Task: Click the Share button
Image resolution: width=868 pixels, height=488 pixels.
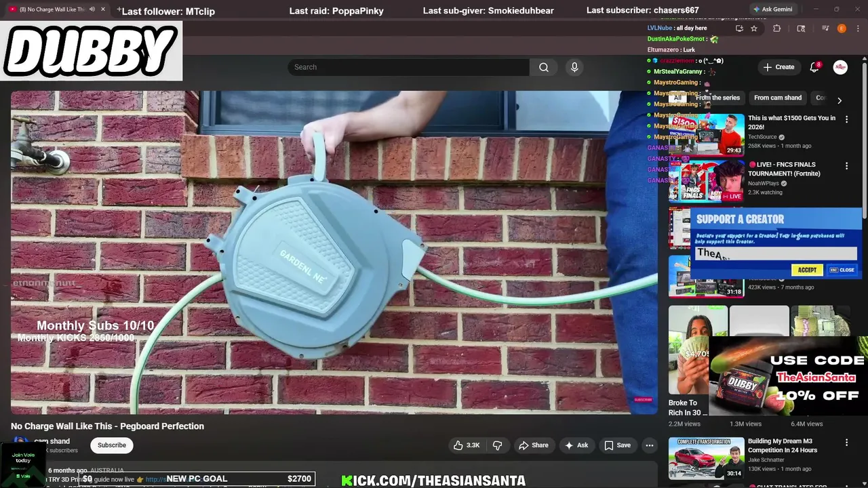Action: (533, 445)
